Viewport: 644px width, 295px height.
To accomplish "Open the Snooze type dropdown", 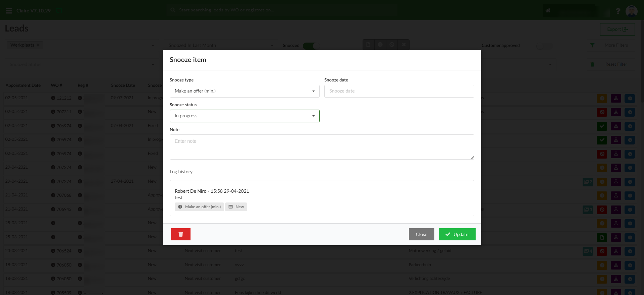I will click(245, 91).
